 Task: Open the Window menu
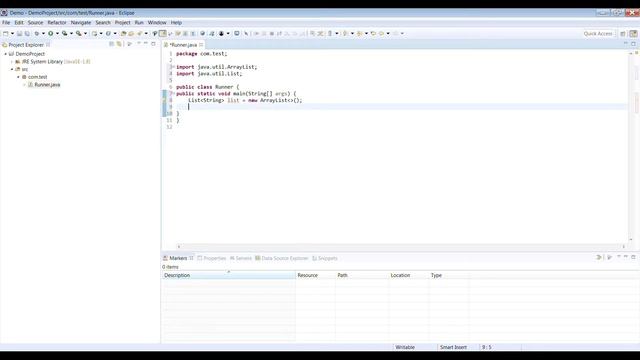click(x=157, y=22)
